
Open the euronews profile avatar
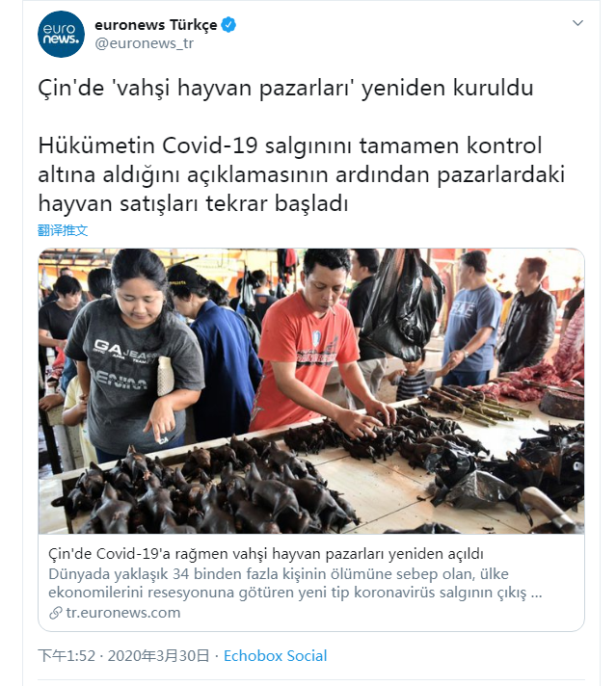click(61, 34)
